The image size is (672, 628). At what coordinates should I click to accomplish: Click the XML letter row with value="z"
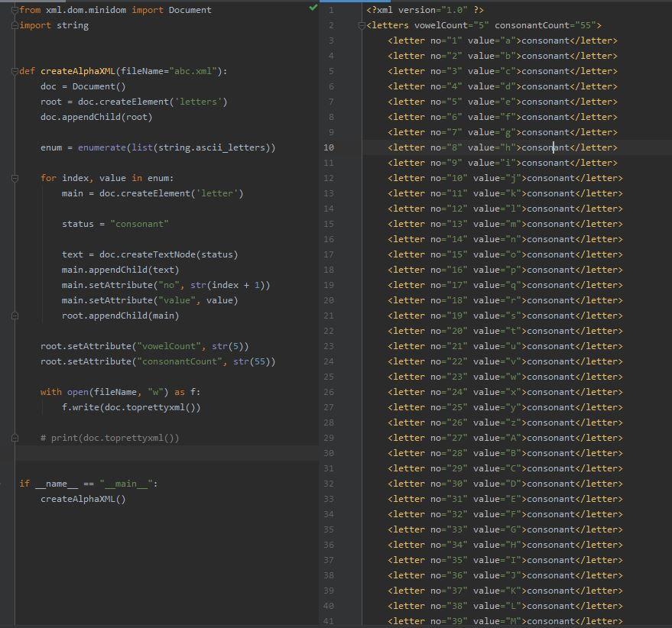pos(505,422)
